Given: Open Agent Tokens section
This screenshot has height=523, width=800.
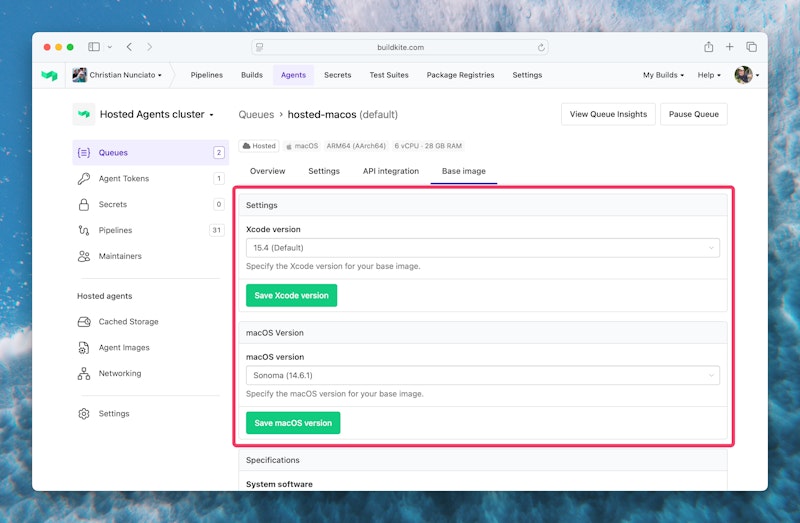Looking at the screenshot, I should pyautogui.click(x=124, y=179).
